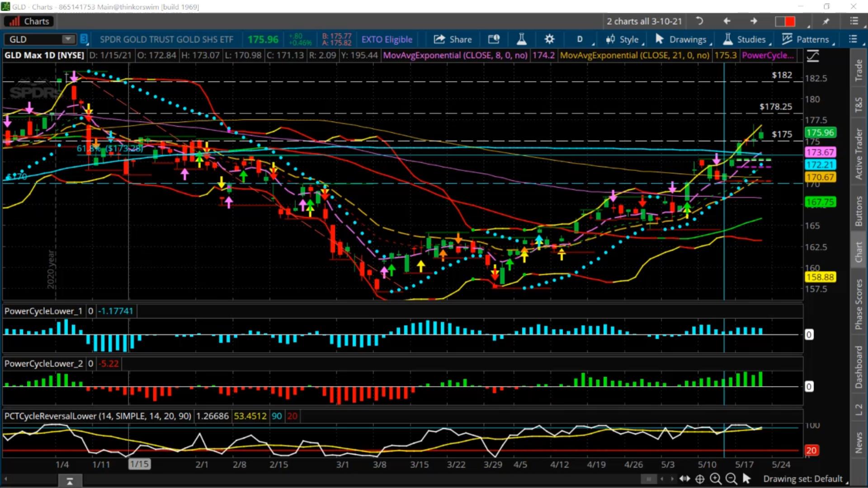Open the Patterns menu

(x=807, y=39)
